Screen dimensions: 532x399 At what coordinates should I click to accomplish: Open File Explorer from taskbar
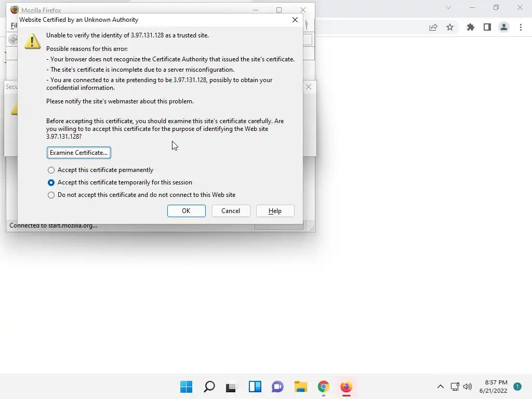point(301,387)
